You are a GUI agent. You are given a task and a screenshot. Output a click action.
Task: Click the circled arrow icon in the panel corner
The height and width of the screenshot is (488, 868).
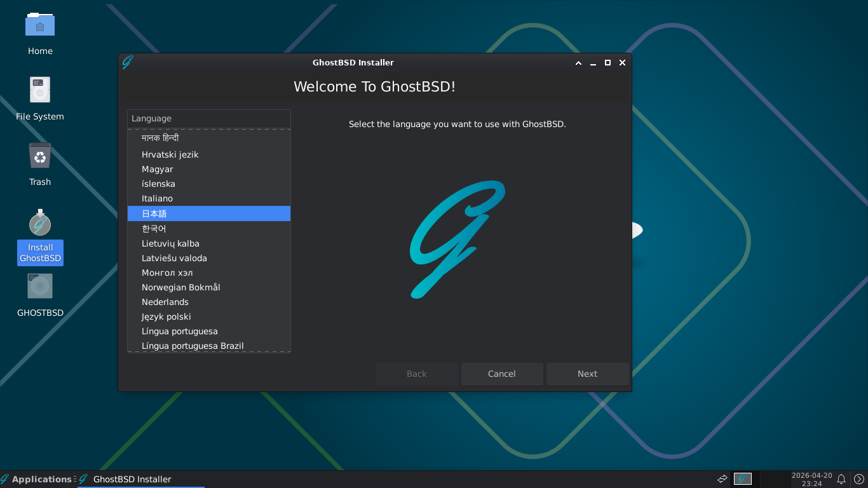coord(859,479)
